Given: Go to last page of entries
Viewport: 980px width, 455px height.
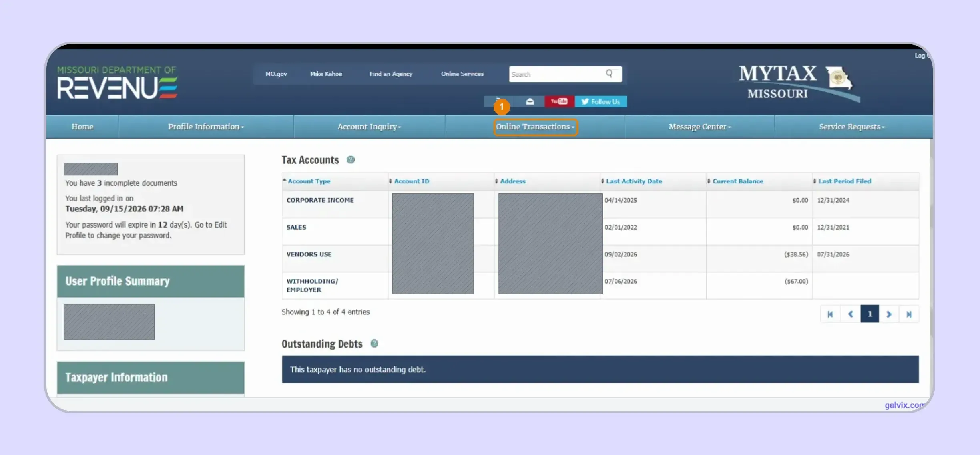Looking at the screenshot, I should [909, 314].
